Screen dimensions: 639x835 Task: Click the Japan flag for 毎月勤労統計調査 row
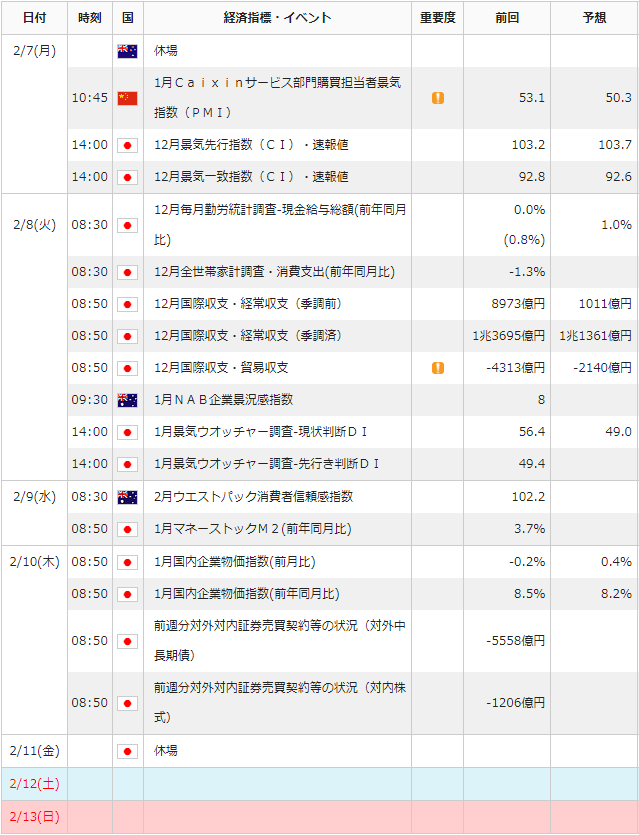[127, 225]
